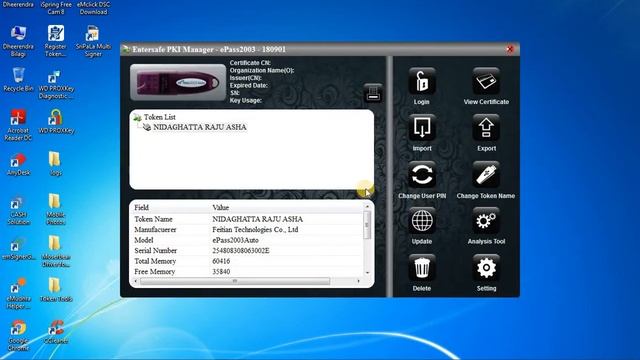This screenshot has height=360, width=640.
Task: Click the value 35840
Action: (221, 271)
